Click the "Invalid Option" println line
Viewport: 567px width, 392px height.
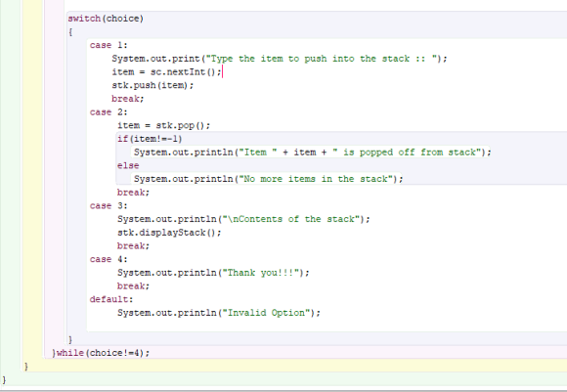[219, 313]
